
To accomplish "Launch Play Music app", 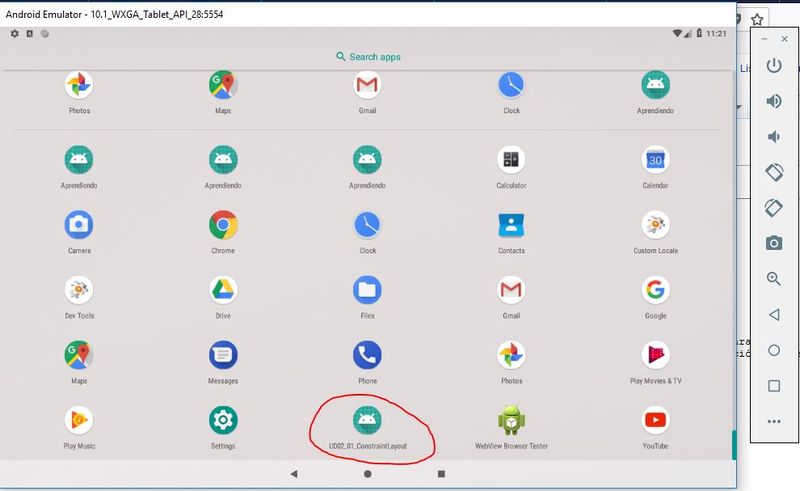I will tap(79, 420).
